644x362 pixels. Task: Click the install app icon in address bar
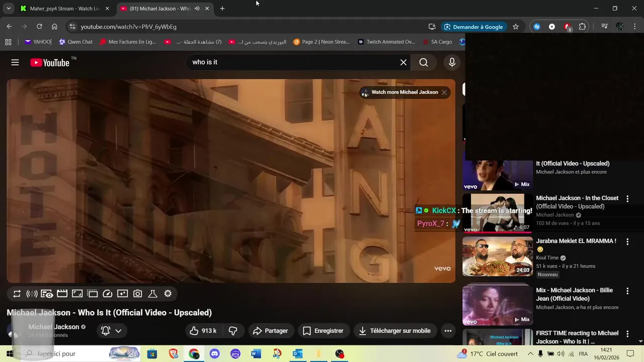point(432,27)
